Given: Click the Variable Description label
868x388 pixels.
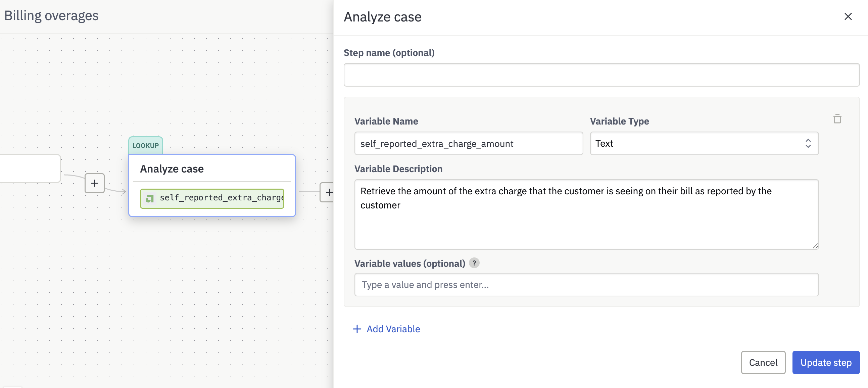Looking at the screenshot, I should pyautogui.click(x=398, y=169).
